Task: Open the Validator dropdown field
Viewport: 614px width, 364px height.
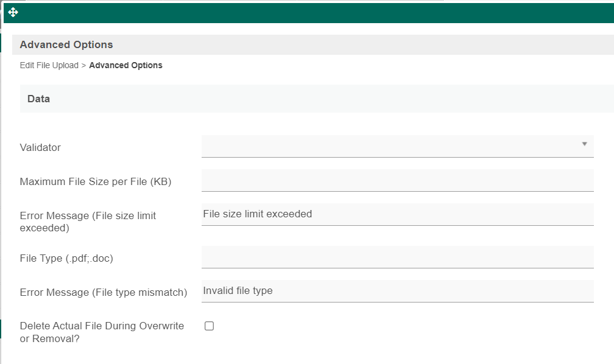Action: (x=390, y=146)
